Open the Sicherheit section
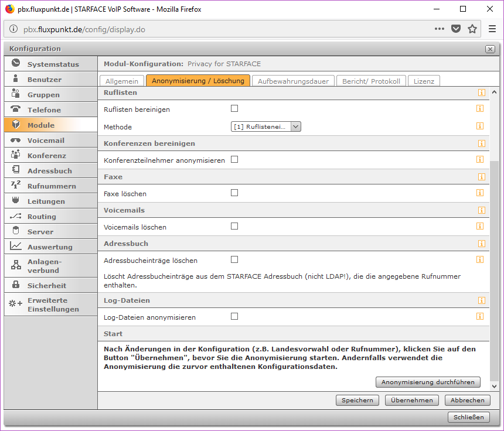This screenshot has width=504, height=431. [x=51, y=286]
